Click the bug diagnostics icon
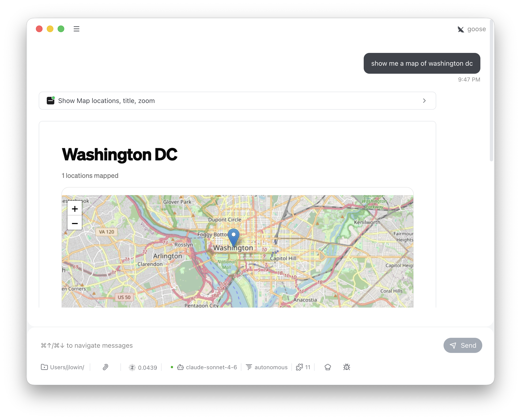This screenshot has width=521, height=420. [347, 367]
